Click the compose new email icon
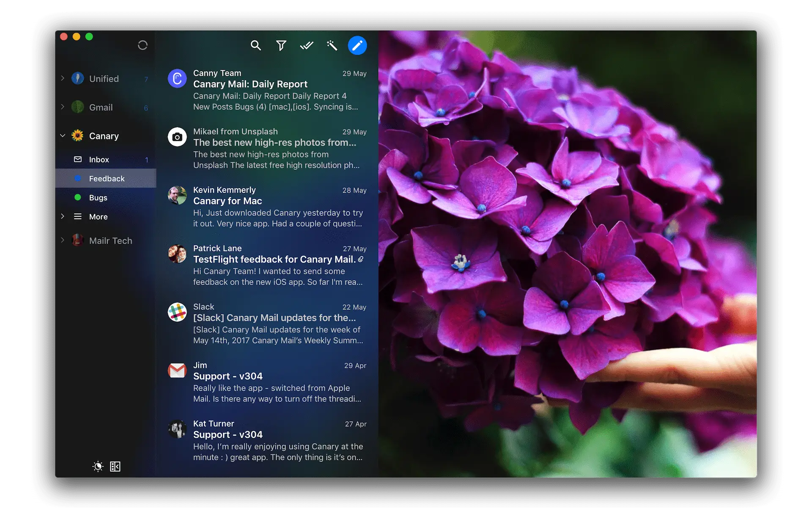The image size is (812, 508). click(357, 45)
